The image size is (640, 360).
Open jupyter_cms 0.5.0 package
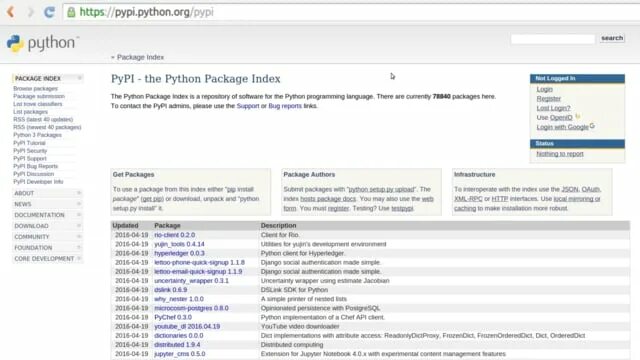point(180,354)
